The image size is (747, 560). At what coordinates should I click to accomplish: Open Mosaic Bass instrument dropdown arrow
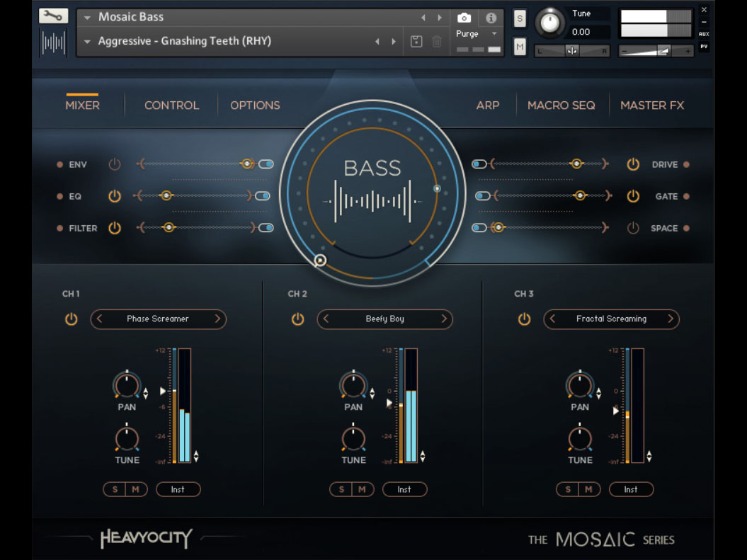pos(87,18)
